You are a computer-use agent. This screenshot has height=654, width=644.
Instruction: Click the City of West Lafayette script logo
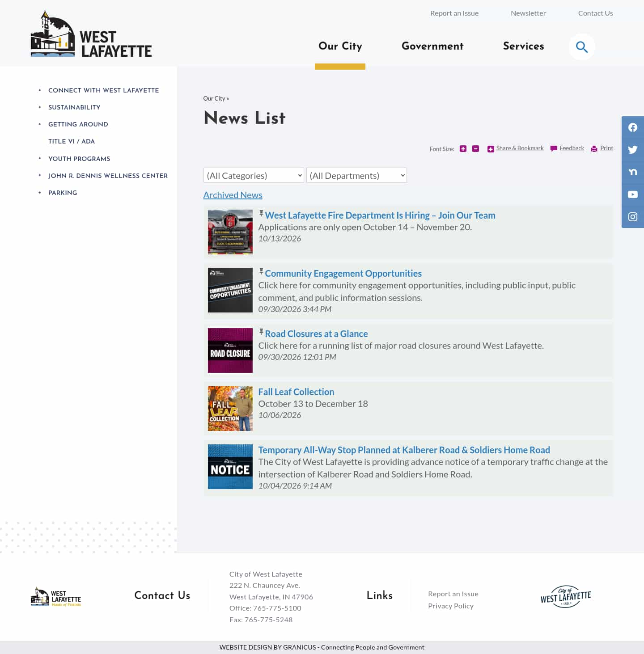[566, 596]
